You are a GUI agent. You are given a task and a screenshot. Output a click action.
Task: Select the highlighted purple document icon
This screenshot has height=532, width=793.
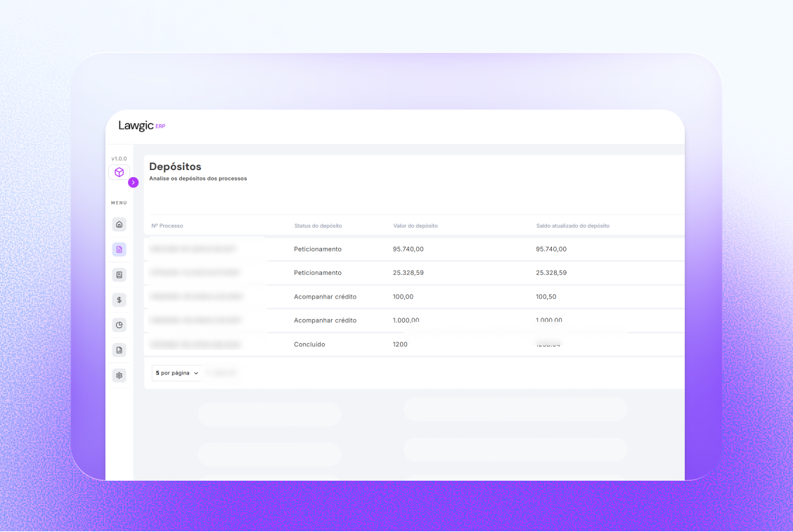click(x=120, y=249)
